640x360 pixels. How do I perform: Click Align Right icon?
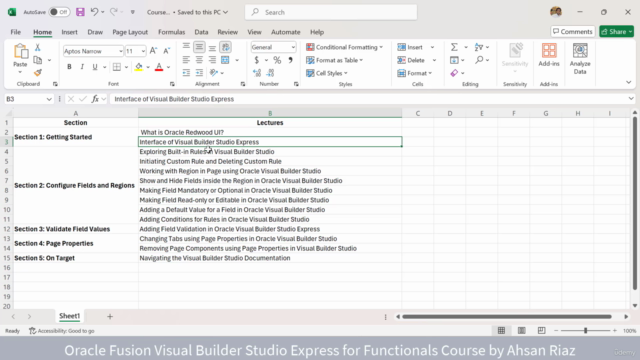click(x=212, y=60)
